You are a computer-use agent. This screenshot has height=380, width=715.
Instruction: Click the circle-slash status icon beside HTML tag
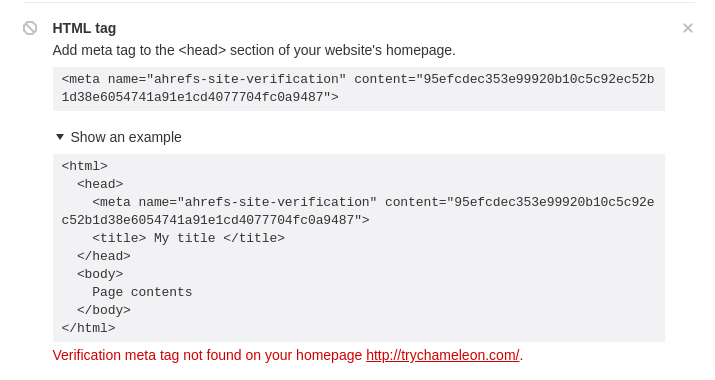click(x=30, y=28)
